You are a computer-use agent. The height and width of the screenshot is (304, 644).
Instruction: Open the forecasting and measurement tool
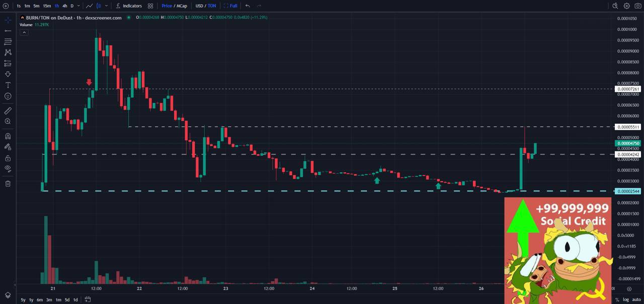pos(8,63)
